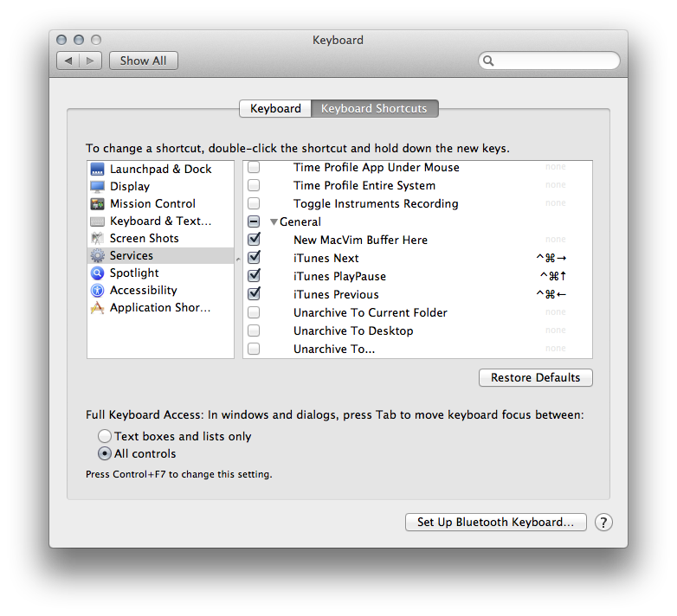Uncheck iTunes Previous service
The height and width of the screenshot is (616, 677).
(x=254, y=294)
